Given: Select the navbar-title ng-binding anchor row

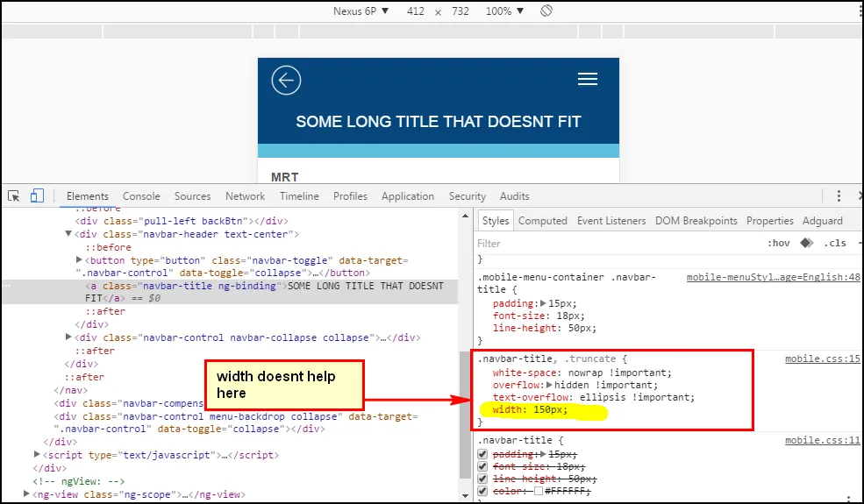Looking at the screenshot, I should (231, 292).
